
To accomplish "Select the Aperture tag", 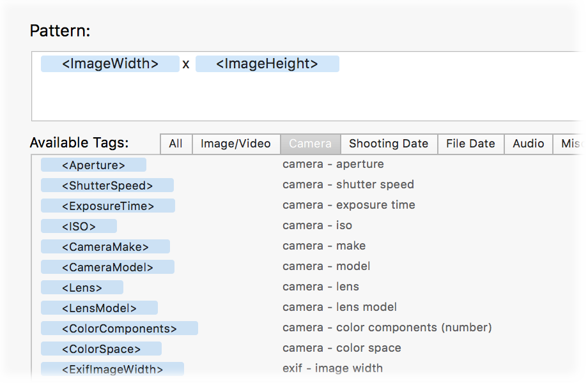I will tap(93, 165).
